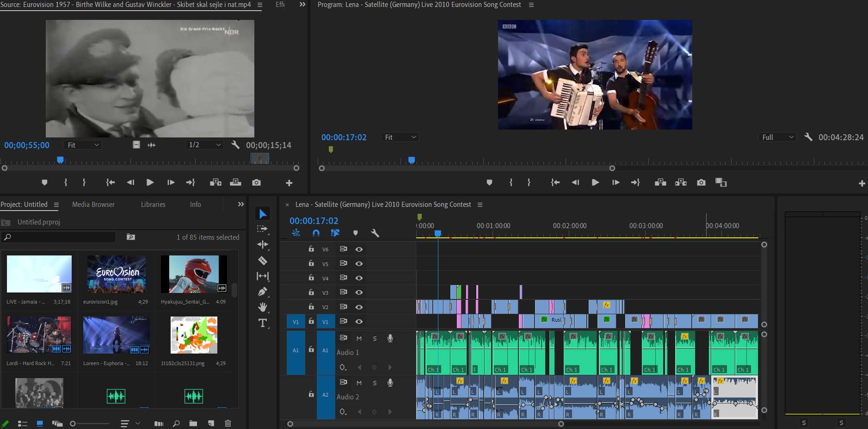The width and height of the screenshot is (868, 429).
Task: Toggle snap magnet in timeline
Action: click(x=316, y=233)
